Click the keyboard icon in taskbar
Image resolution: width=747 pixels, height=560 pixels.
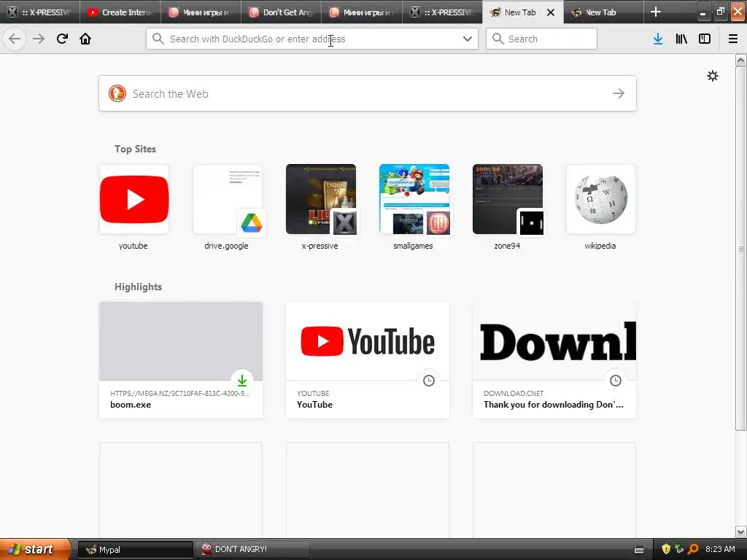point(639,550)
